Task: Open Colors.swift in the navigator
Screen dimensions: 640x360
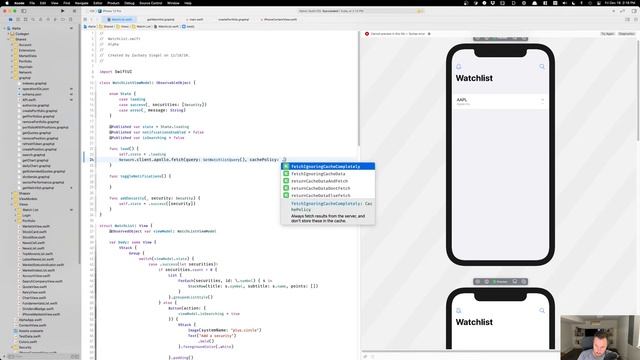Action: [x=28, y=342]
